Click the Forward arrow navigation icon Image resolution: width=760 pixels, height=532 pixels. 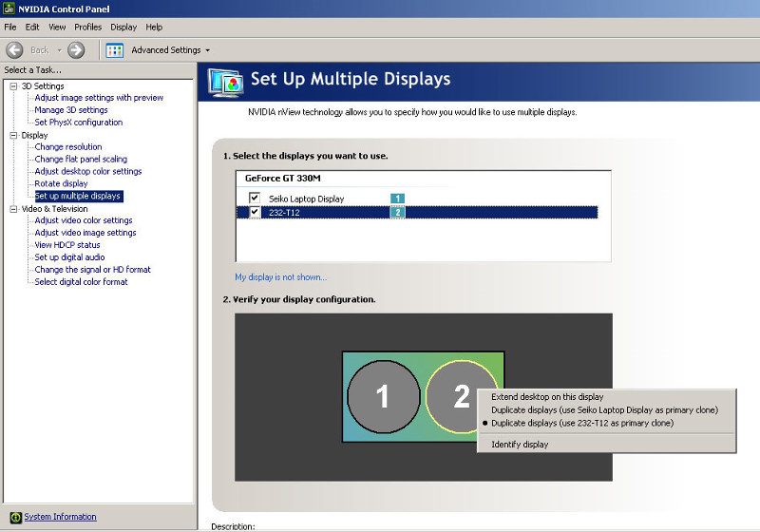click(77, 49)
